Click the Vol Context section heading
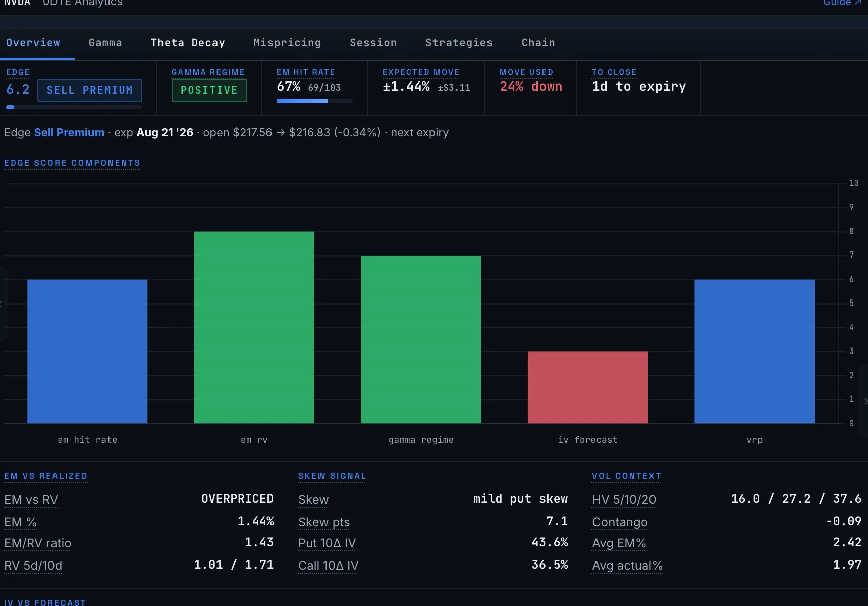Image resolution: width=868 pixels, height=606 pixels. tap(626, 476)
